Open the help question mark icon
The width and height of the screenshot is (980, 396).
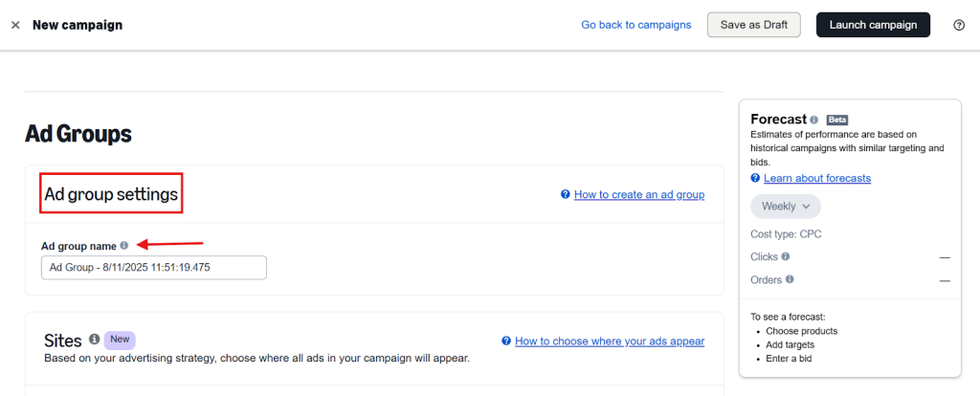click(959, 25)
